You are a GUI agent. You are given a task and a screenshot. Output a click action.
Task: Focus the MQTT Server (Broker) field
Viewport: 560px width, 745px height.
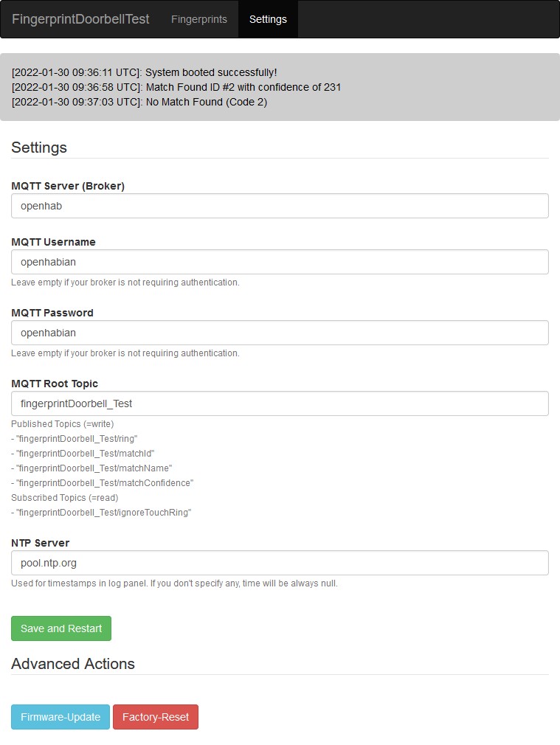coord(280,206)
